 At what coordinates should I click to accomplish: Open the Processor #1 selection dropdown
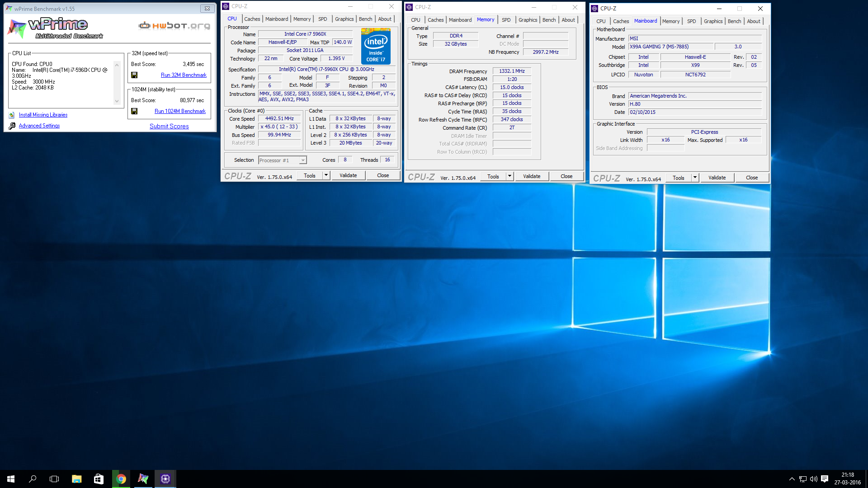[303, 160]
